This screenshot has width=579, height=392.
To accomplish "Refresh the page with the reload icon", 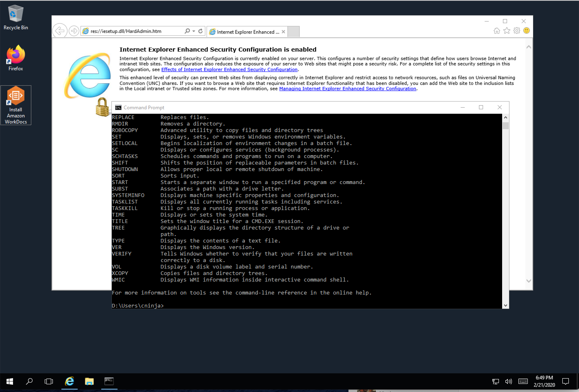I will [201, 31].
